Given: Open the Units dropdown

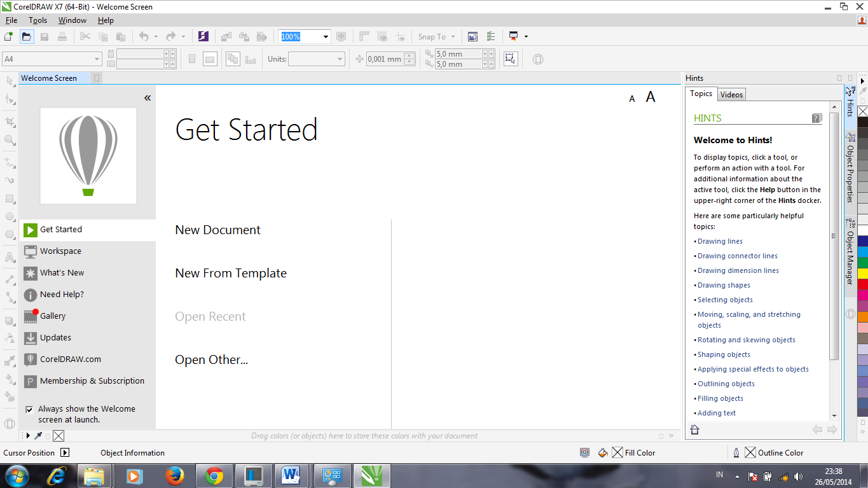Looking at the screenshot, I should (339, 59).
